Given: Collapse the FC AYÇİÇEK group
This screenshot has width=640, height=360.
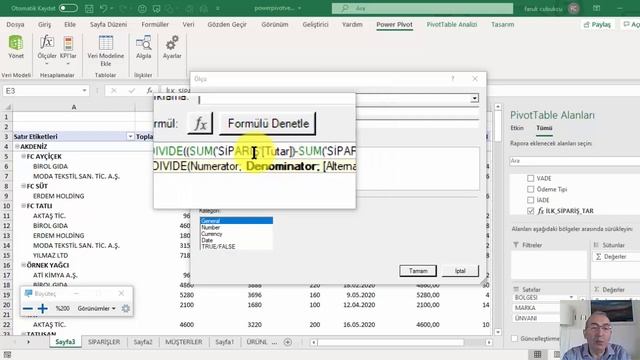Looking at the screenshot, I should [23, 156].
